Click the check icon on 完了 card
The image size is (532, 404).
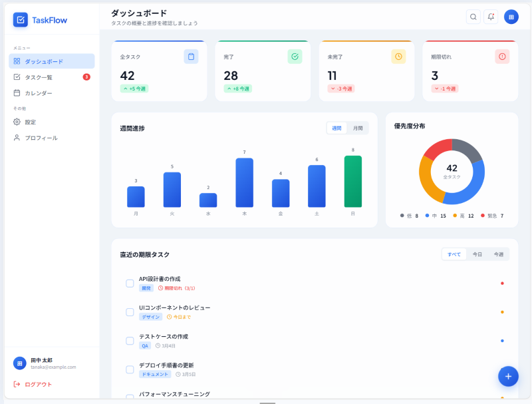(295, 57)
